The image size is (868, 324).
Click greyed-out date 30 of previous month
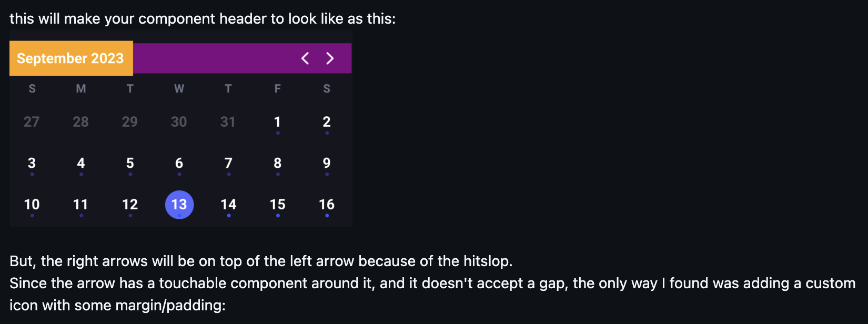pyautogui.click(x=179, y=122)
